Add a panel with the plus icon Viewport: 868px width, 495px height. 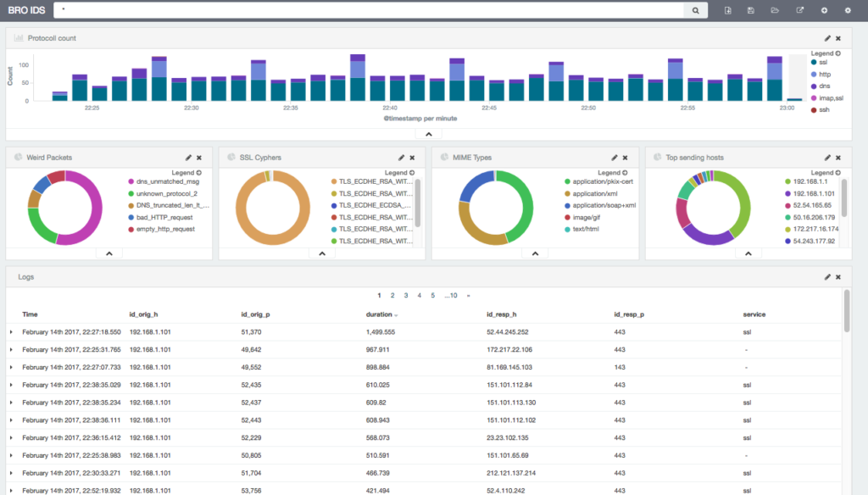pos(824,9)
